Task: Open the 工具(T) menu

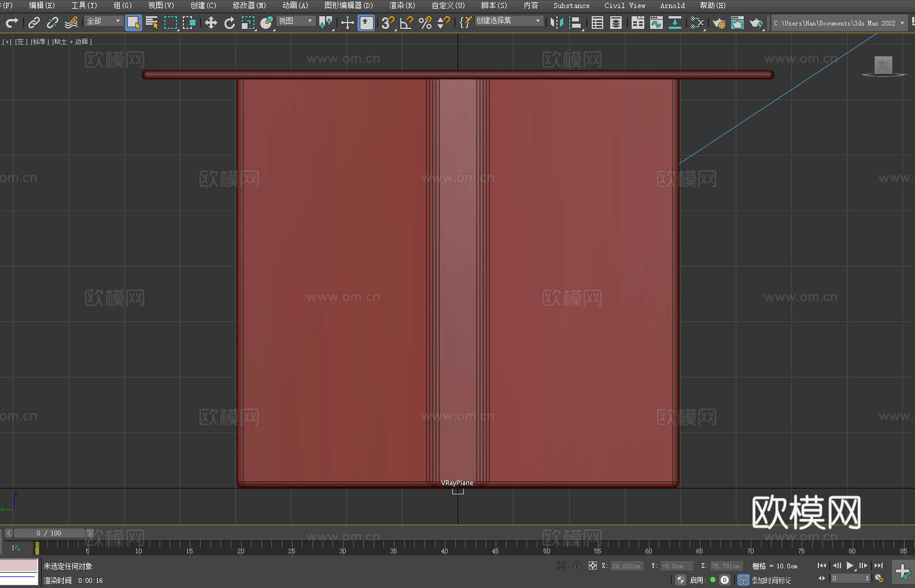Action: 84,5
